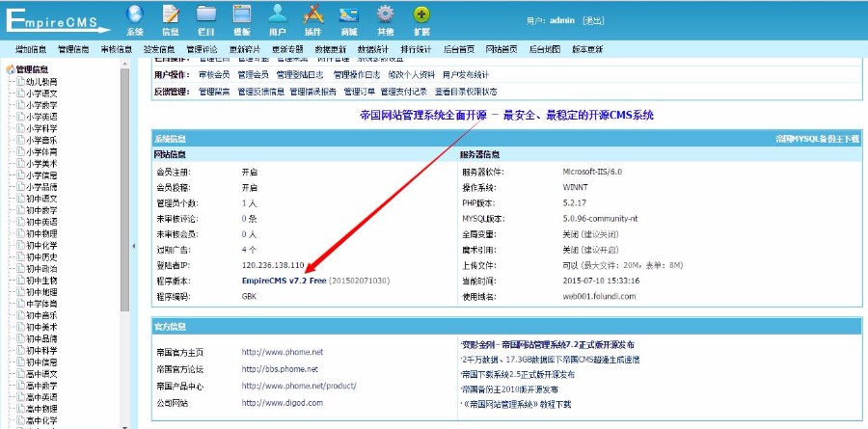Click the admin username link
The image size is (868, 429).
[563, 20]
